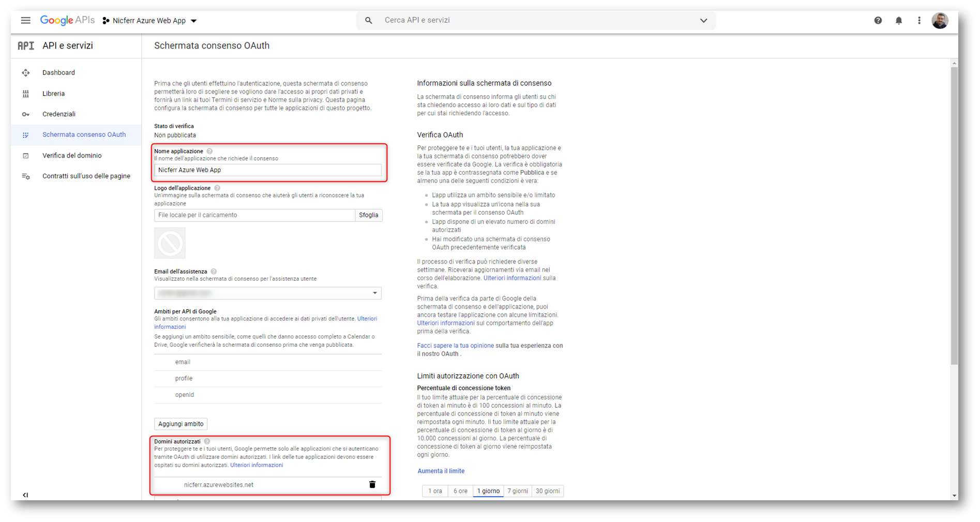980x522 pixels.
Task: Select the openid scope row
Action: tap(268, 395)
